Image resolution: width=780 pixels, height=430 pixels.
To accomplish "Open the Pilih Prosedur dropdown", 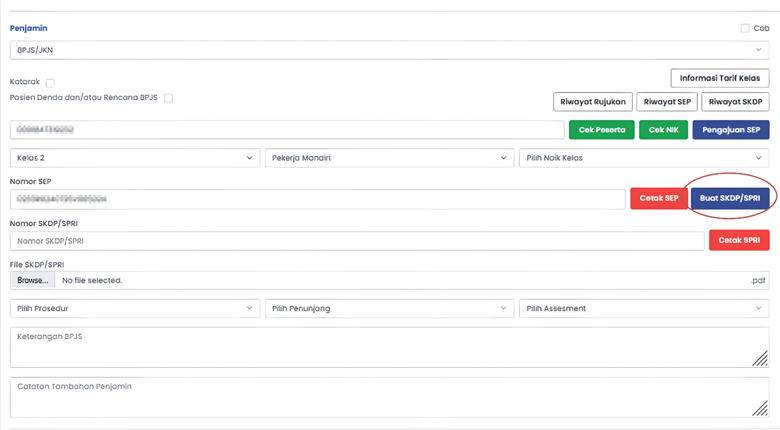I will 135,309.
